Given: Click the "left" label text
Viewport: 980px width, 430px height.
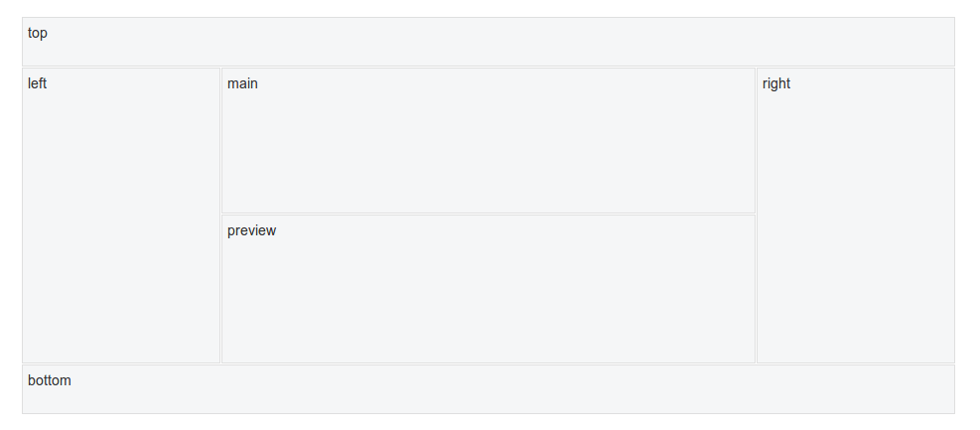Looking at the screenshot, I should 37,83.
